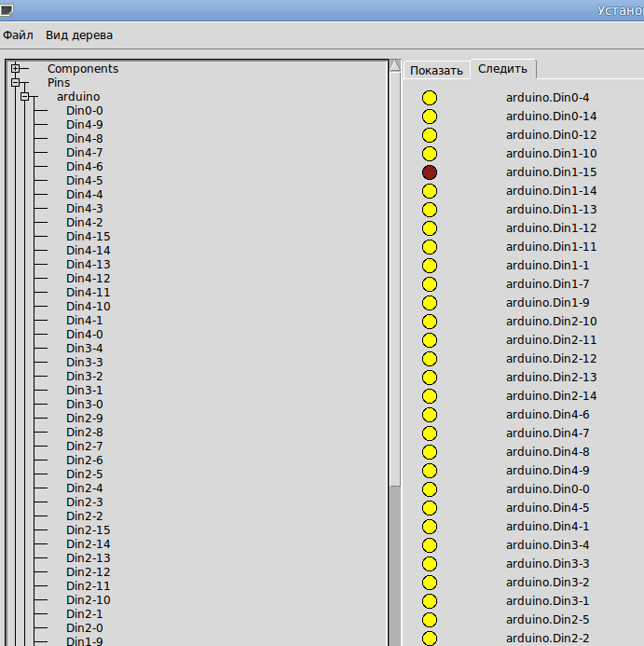Image resolution: width=644 pixels, height=646 pixels.
Task: Select Din4-9 in the pin tree
Action: click(85, 124)
